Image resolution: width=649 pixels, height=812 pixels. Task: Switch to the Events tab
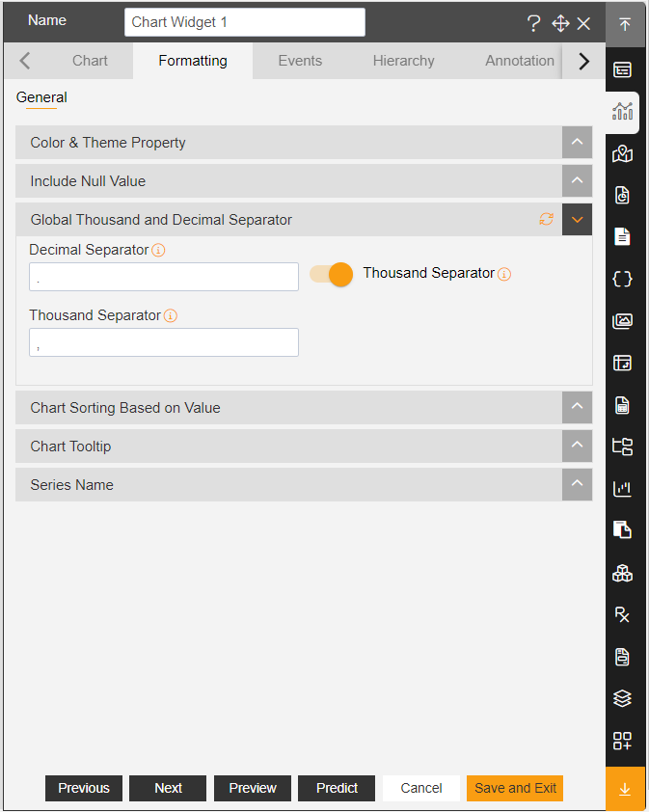point(300,61)
